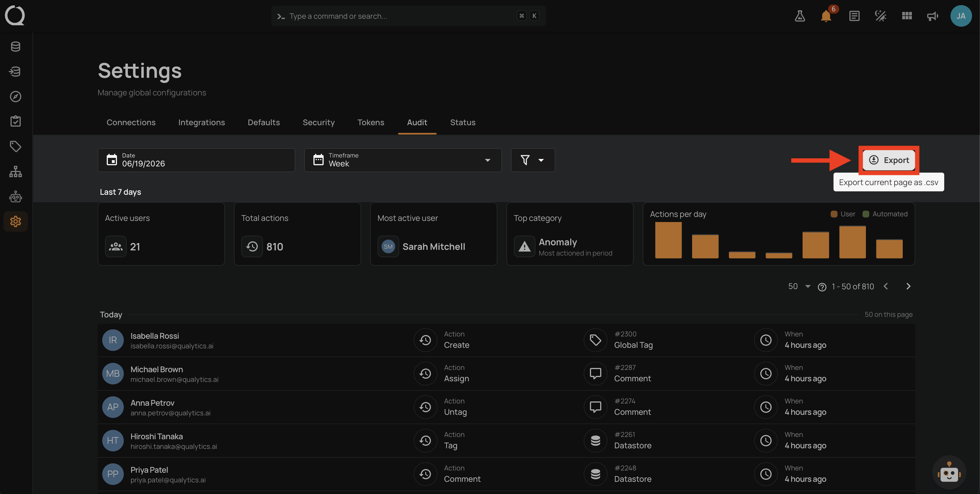980x494 pixels.
Task: Click the PP avatar of Priya Patel
Action: tap(113, 474)
